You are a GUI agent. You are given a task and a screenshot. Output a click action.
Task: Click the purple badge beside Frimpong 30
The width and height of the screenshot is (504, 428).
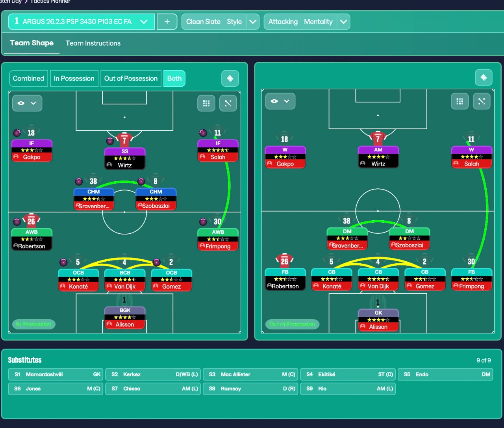pyautogui.click(x=203, y=221)
